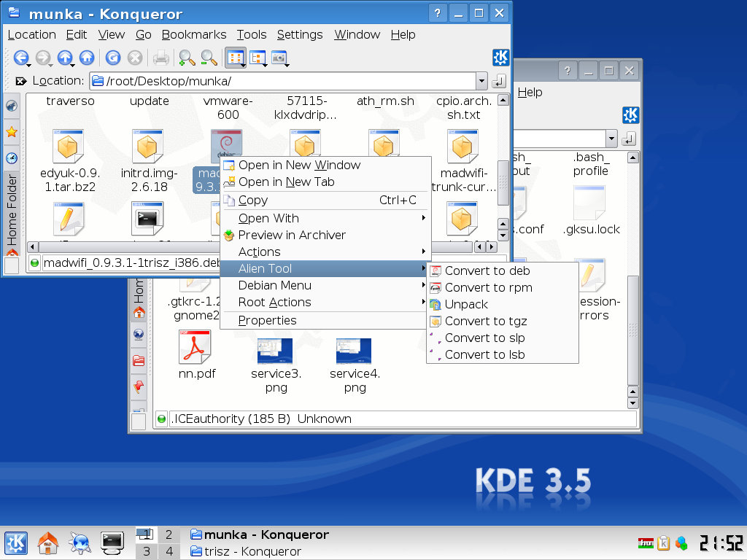Image resolution: width=747 pixels, height=560 pixels.
Task: Open the trisz window location dropdown
Action: (x=612, y=139)
